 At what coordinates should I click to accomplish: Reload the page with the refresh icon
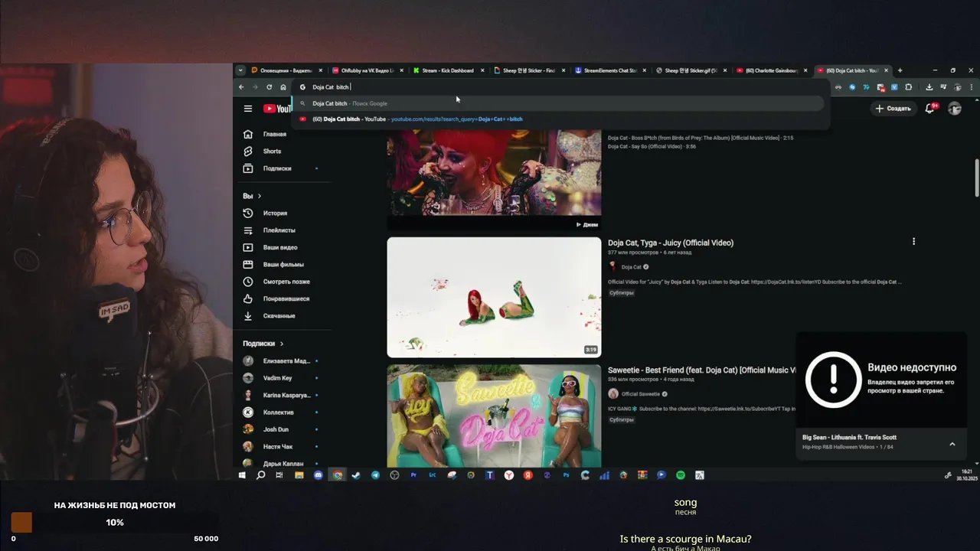pyautogui.click(x=269, y=87)
